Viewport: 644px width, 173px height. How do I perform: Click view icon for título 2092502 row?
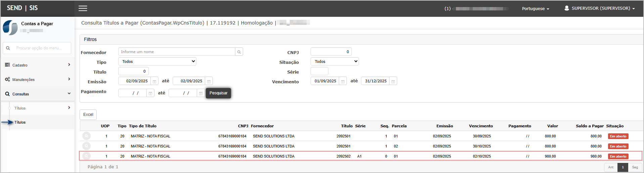click(87, 156)
